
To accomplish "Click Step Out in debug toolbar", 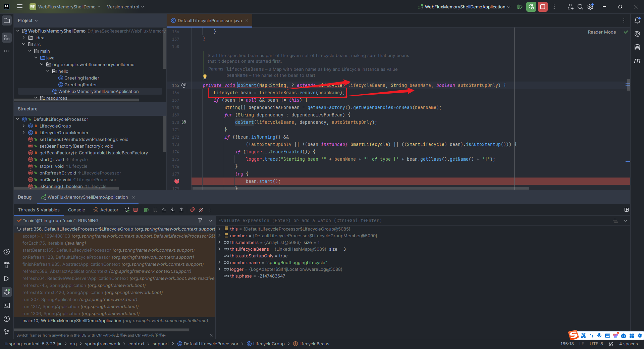I will click(x=181, y=210).
